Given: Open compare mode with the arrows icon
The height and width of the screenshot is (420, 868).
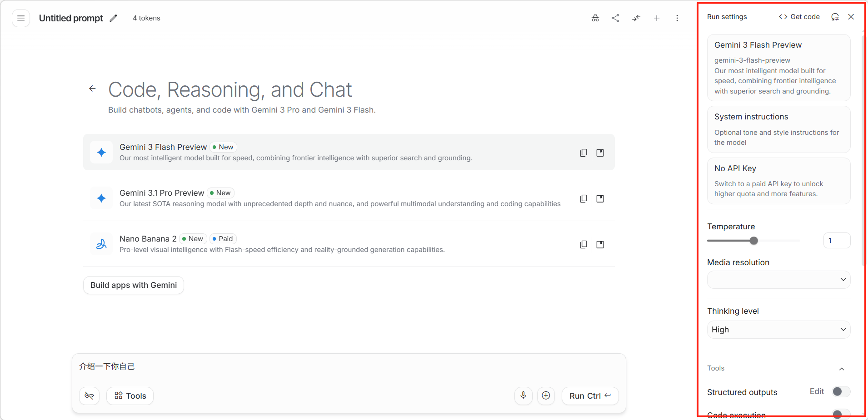Looking at the screenshot, I should 636,18.
